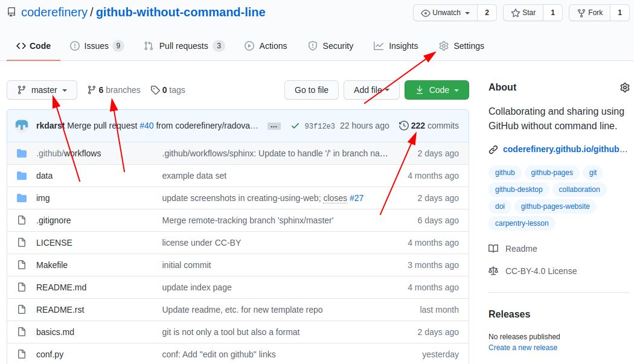The image size is (634, 364).
Task: Click rkdarst author name
Action: 51,126
